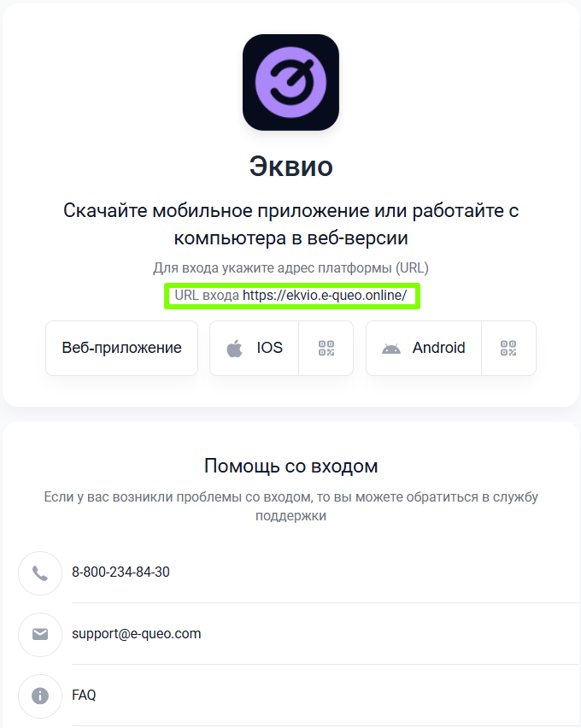581x728 pixels.
Task: Click the envelope email icon
Action: 40,634
